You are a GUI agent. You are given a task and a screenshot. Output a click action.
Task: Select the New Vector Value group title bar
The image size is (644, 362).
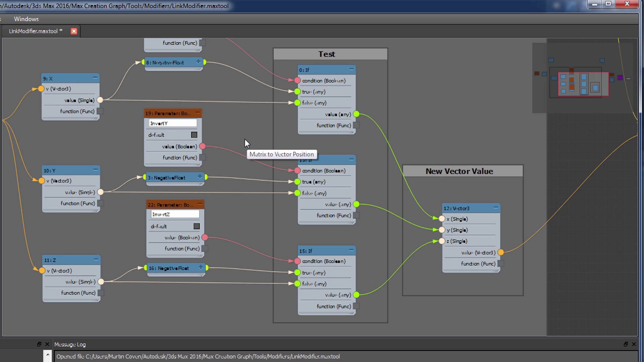tap(463, 171)
